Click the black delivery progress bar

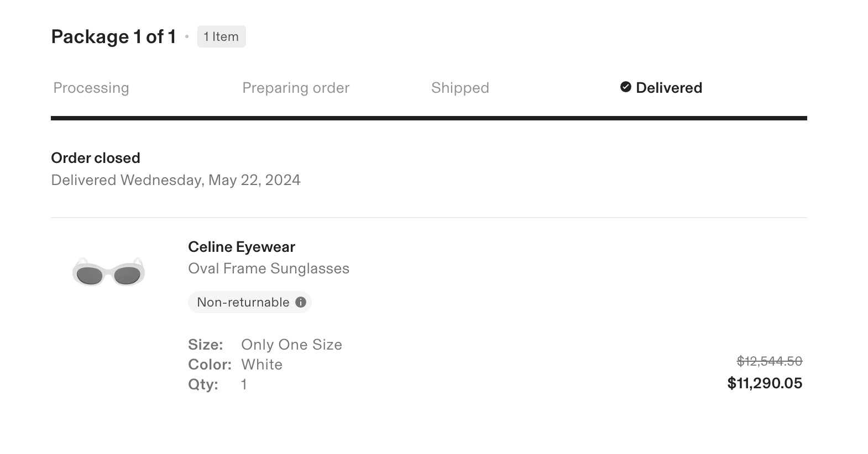[429, 118]
